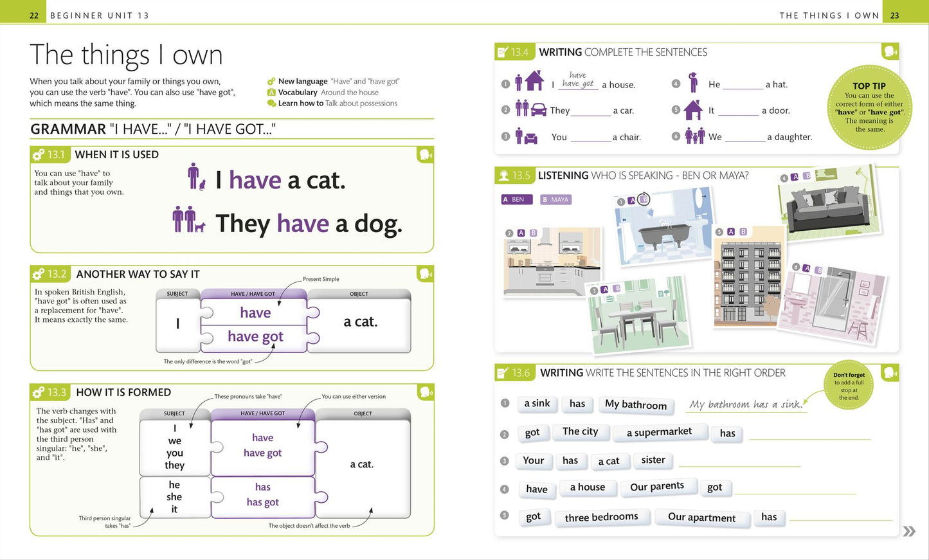Click the gear icon beside 13.3
Screen dimensions: 929x560
39,392
